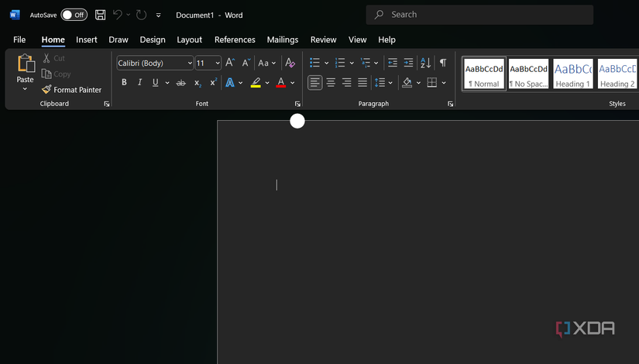This screenshot has height=364, width=639.
Task: Open the underline style dropdown arrow
Action: [x=167, y=83]
